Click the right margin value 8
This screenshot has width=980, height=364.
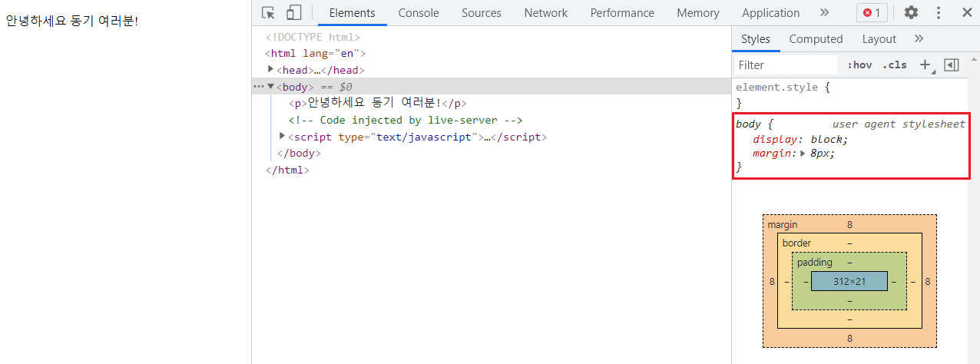[x=927, y=282]
